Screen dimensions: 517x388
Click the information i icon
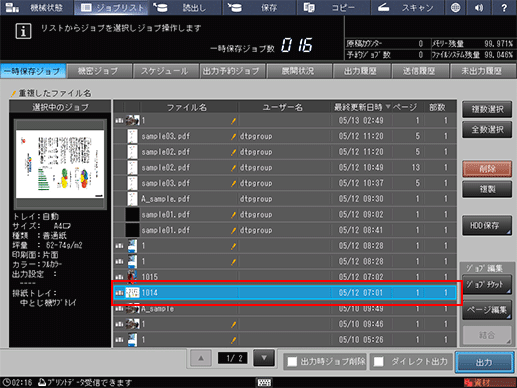pyautogui.click(x=23, y=31)
